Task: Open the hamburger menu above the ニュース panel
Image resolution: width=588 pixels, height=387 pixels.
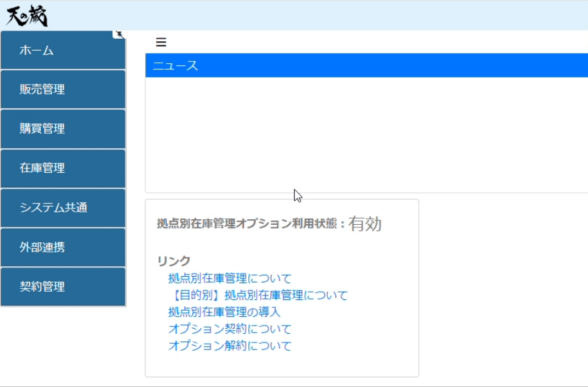Action: click(162, 43)
